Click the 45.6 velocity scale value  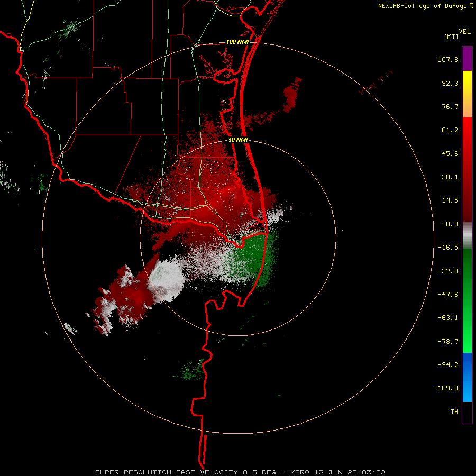pos(450,153)
